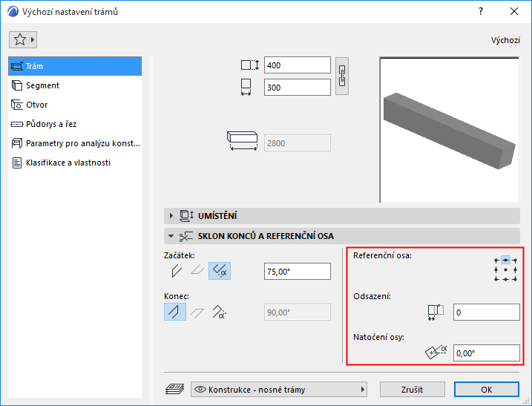This screenshot has height=406, width=532.
Task: Switch to the Otvor page
Action: pos(75,105)
